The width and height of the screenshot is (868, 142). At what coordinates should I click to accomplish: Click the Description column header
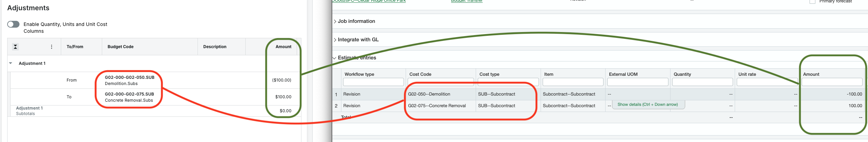(x=215, y=47)
